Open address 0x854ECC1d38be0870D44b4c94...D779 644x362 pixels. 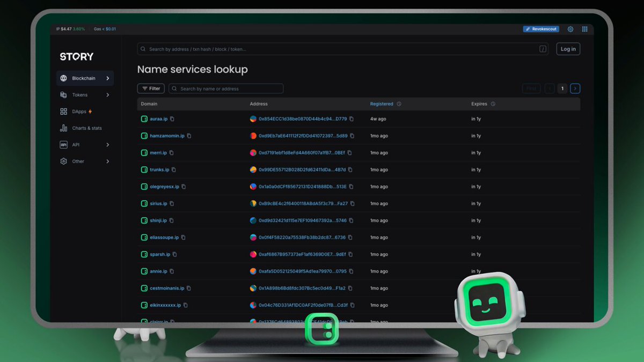point(303,119)
